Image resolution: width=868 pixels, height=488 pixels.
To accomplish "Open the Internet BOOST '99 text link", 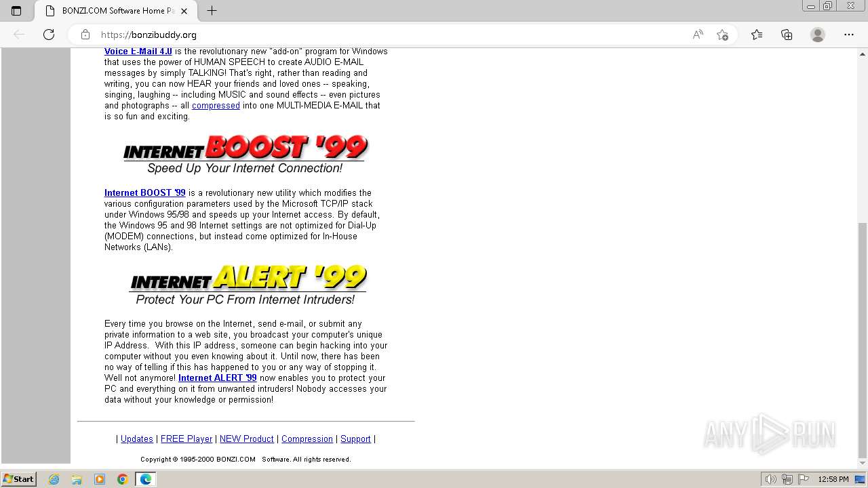I will pos(144,192).
